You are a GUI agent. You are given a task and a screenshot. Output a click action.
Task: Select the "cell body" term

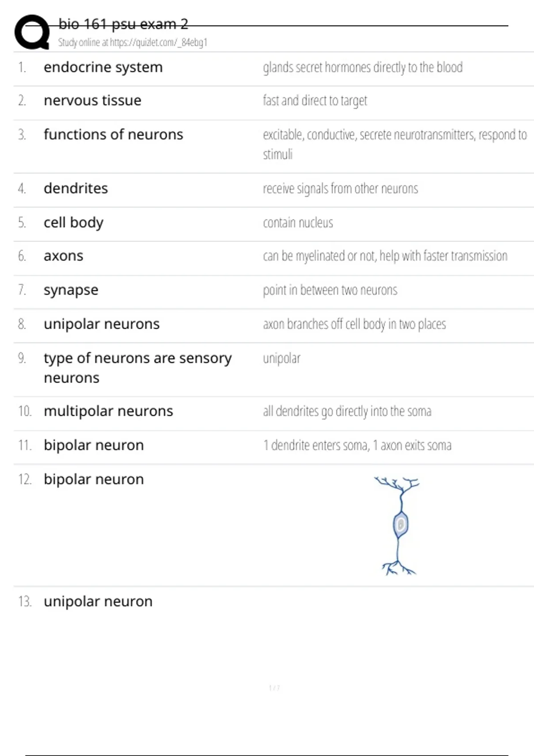point(73,222)
